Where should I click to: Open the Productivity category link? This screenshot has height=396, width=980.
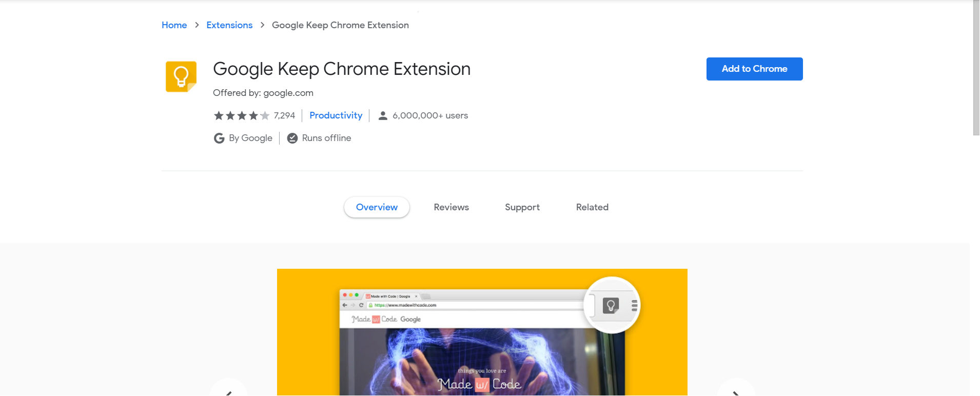click(x=336, y=115)
